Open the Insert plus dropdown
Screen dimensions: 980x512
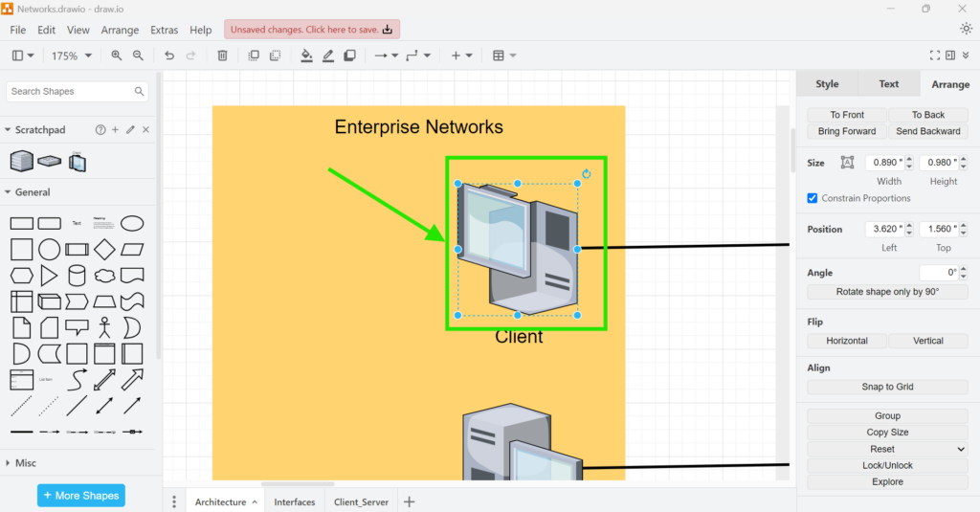pyautogui.click(x=462, y=56)
